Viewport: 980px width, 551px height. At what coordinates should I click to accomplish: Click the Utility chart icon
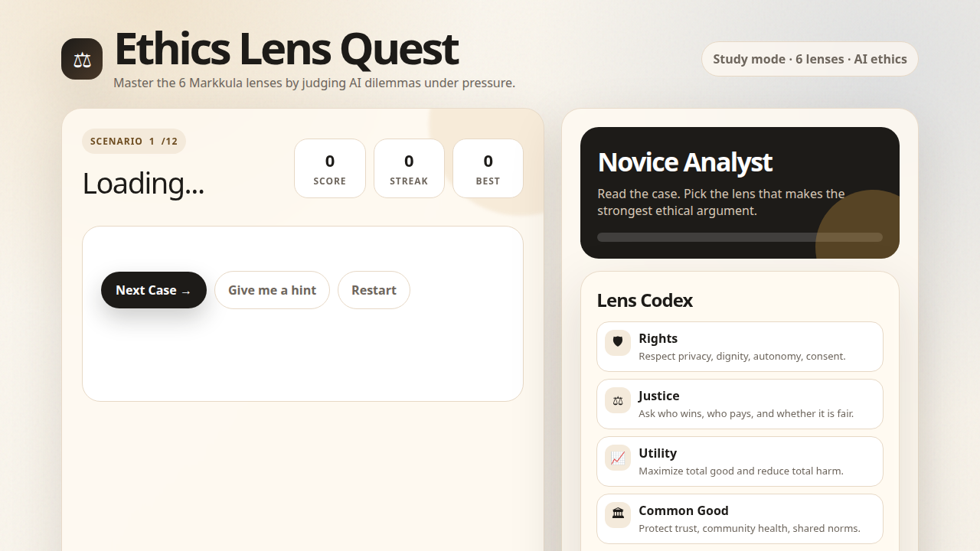pyautogui.click(x=618, y=457)
